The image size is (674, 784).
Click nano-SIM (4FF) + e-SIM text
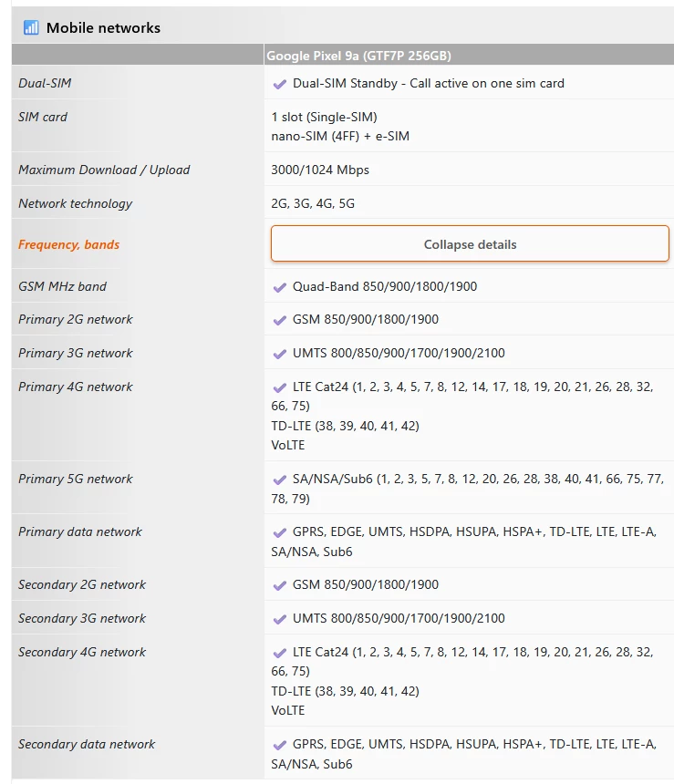pos(340,136)
